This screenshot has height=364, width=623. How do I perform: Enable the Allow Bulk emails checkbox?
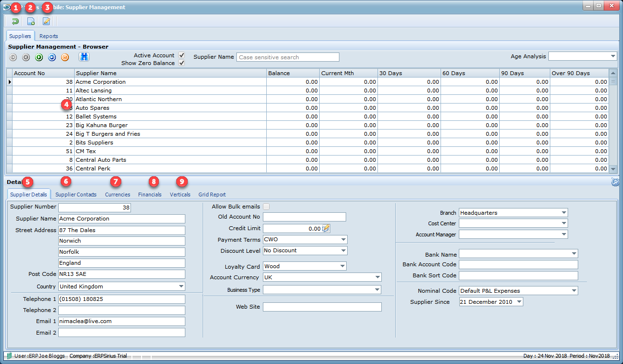(266, 207)
